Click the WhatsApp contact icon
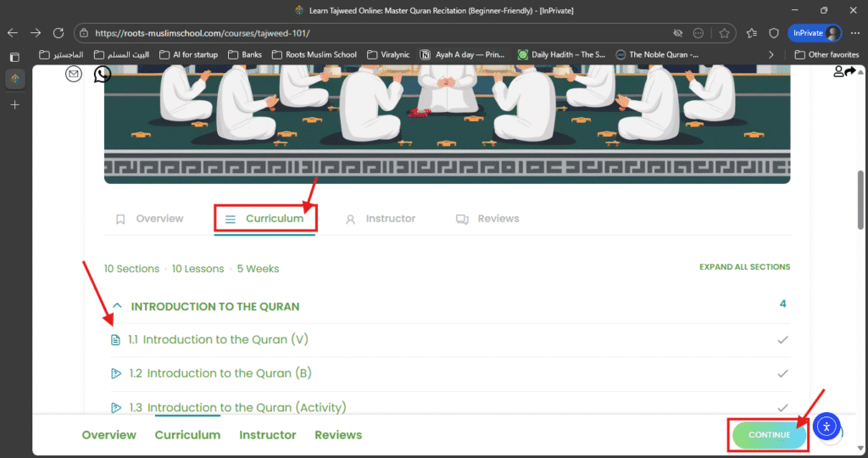This screenshot has height=458, width=868. point(102,75)
